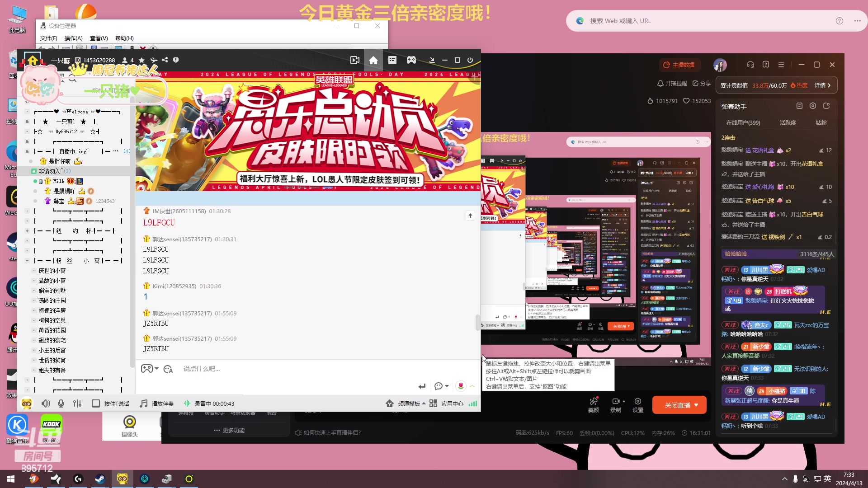Image resolution: width=868 pixels, height=488 pixels.
Task: Open the audio mixer sliders icon
Action: (x=77, y=404)
